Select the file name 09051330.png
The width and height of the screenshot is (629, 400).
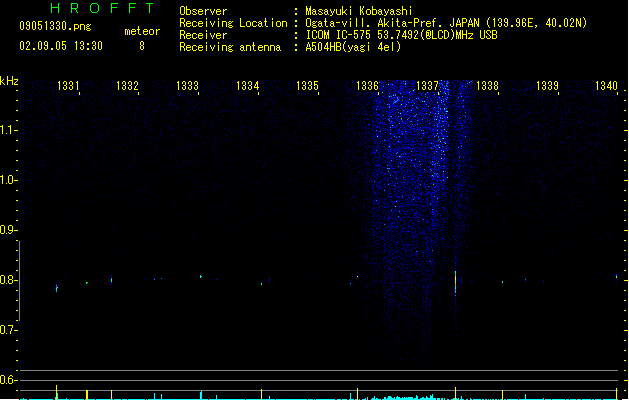point(55,26)
